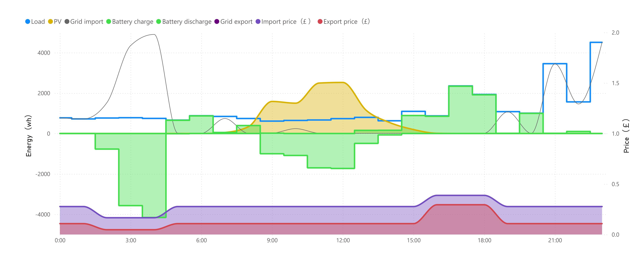Click the Energy (wh) axis title
This screenshot has width=644, height=263.
point(29,136)
